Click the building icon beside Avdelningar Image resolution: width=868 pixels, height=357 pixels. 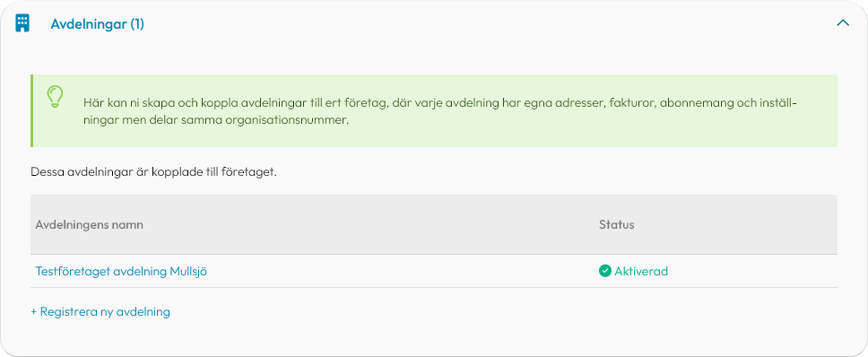point(22,24)
